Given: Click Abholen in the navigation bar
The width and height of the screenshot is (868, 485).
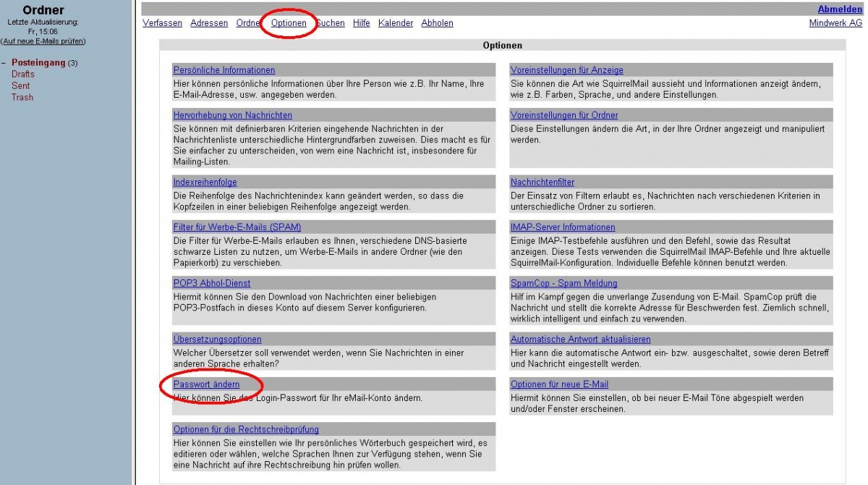Looking at the screenshot, I should pyautogui.click(x=437, y=23).
